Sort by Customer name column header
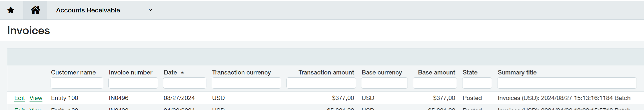 [x=73, y=73]
